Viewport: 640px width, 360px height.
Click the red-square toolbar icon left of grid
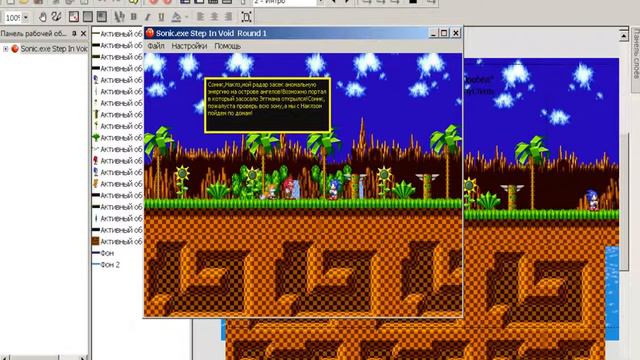coord(73,17)
